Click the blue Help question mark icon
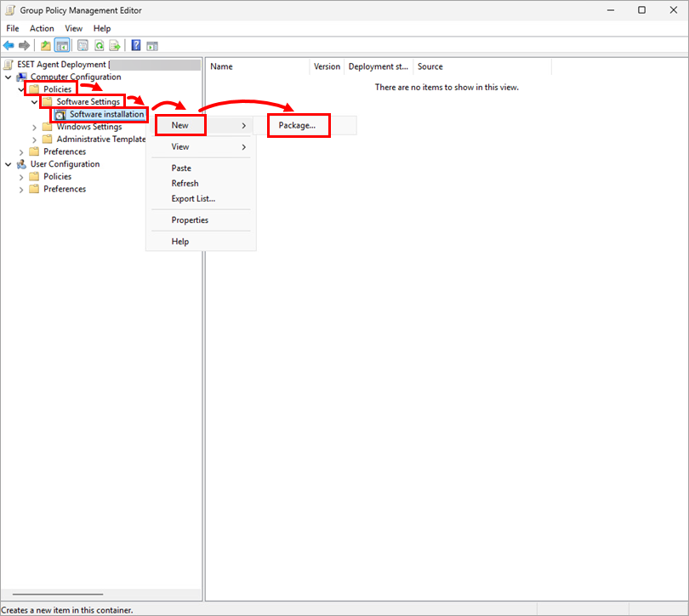689x616 pixels. (136, 46)
